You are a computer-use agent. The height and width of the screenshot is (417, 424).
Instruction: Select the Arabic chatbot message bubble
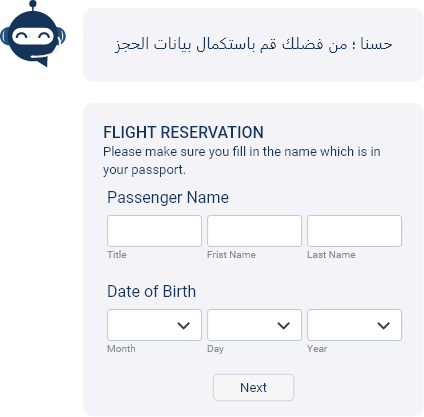(x=253, y=45)
